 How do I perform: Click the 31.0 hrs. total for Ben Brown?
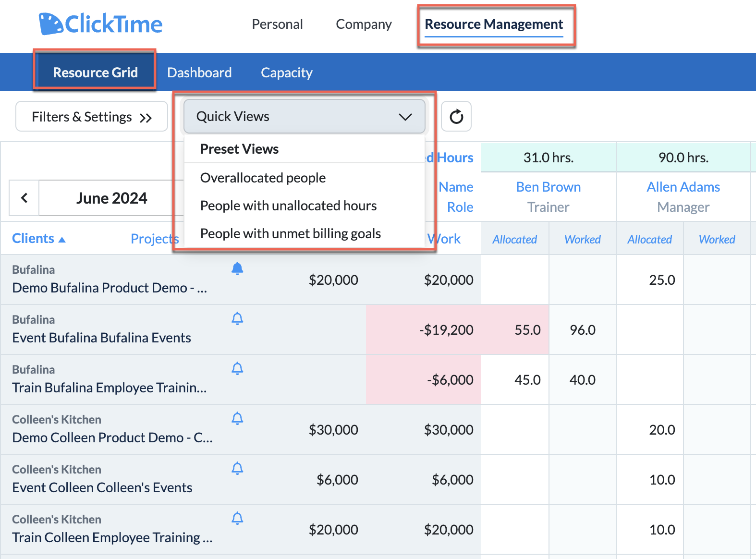pos(549,158)
